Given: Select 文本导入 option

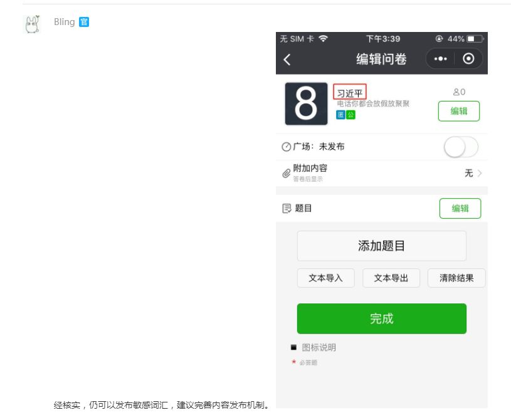Looking at the screenshot, I should pyautogui.click(x=325, y=278).
